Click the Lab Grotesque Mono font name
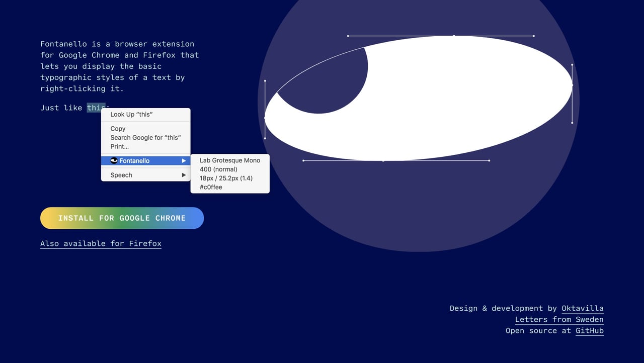 (229, 160)
